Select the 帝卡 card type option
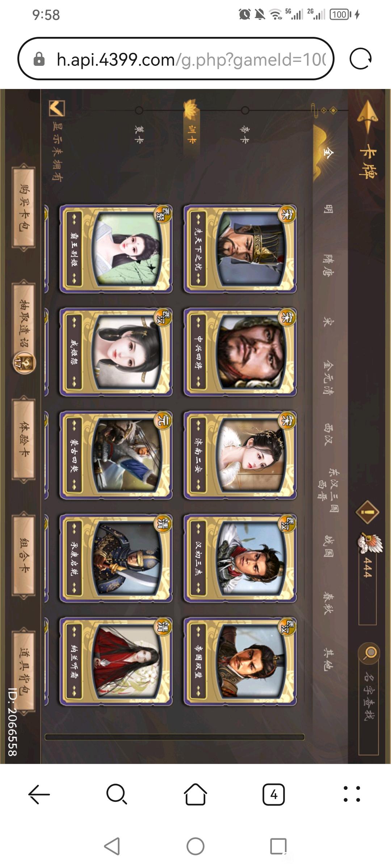 tap(245, 135)
